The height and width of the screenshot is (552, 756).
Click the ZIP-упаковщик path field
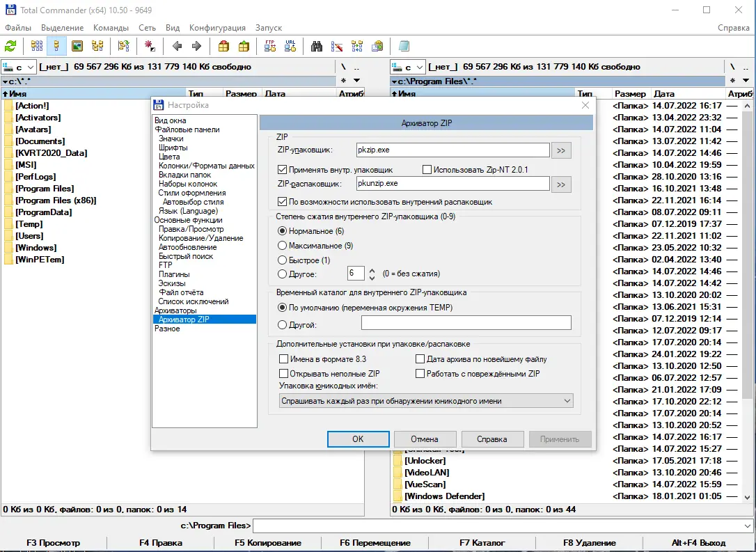pyautogui.click(x=452, y=150)
